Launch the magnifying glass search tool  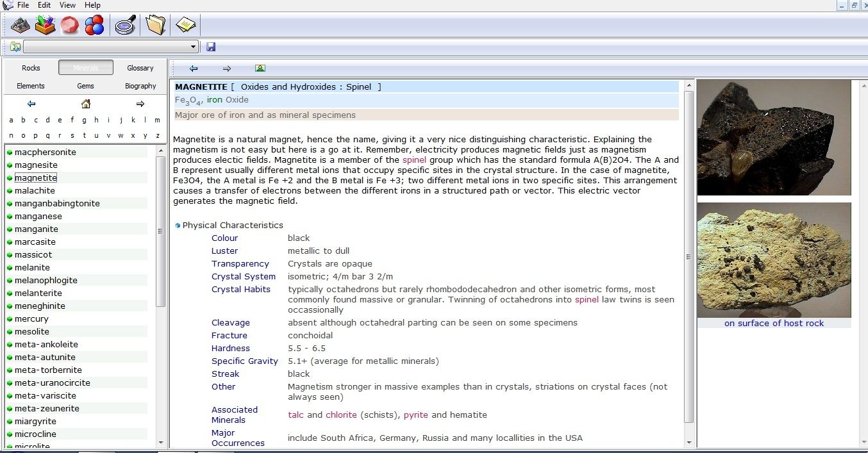tap(125, 26)
